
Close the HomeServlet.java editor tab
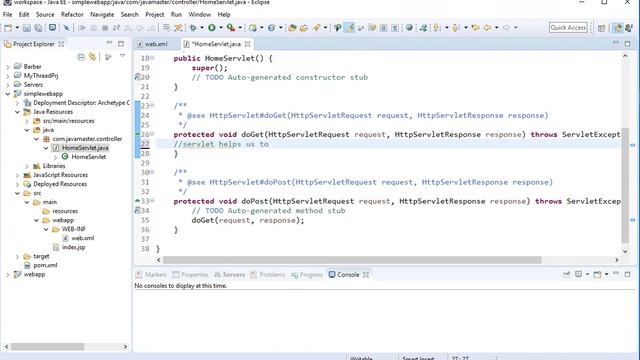(x=247, y=44)
